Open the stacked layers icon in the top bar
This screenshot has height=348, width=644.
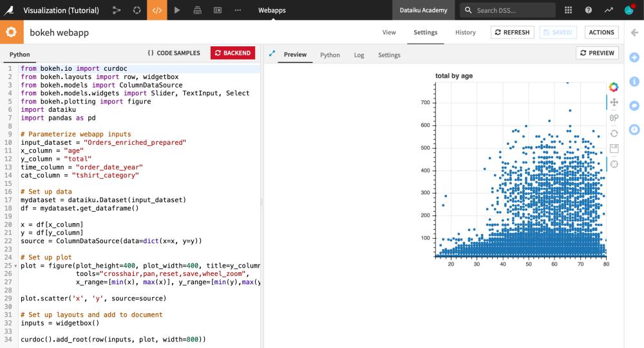point(197,10)
